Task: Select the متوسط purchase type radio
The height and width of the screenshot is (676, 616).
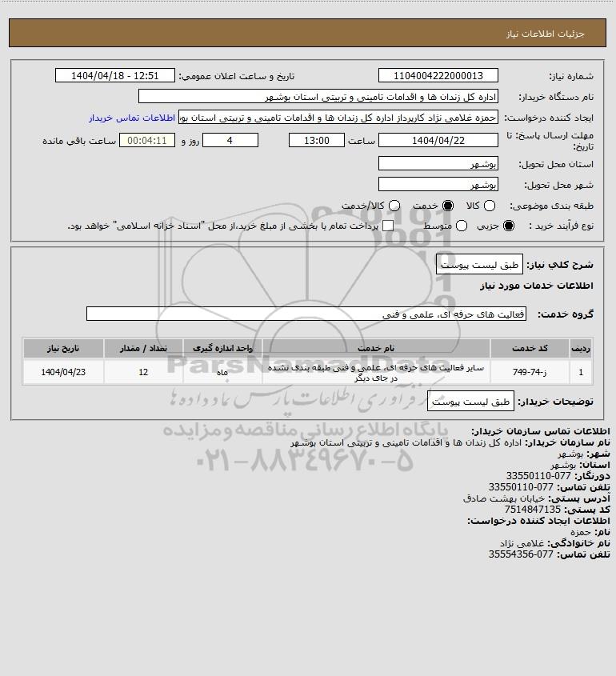Action: 462,226
